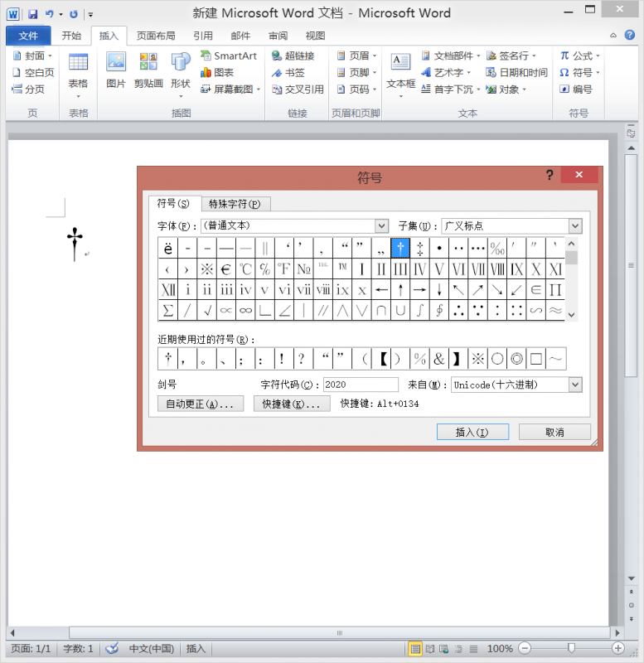Expand the 页眉 header dropdown
Viewport: 644px width, 663px height.
(375, 56)
